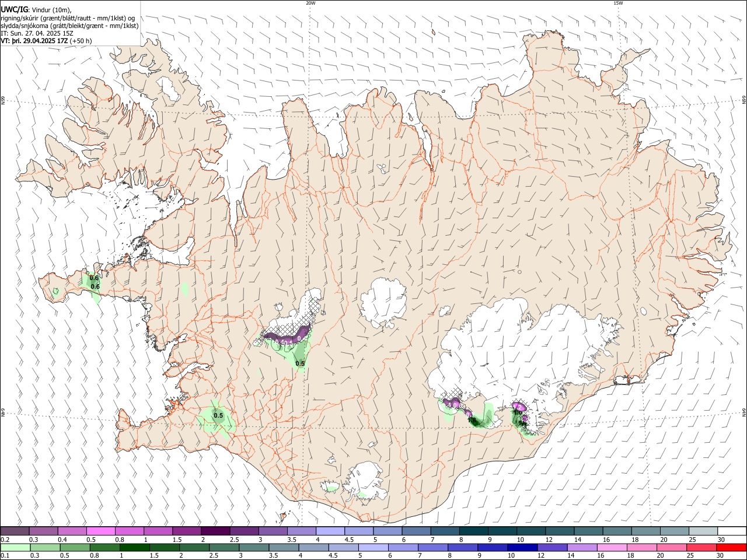747x560 pixels.
Task: Select the medium green 0.5 rain swatch
Action: click(x=75, y=547)
